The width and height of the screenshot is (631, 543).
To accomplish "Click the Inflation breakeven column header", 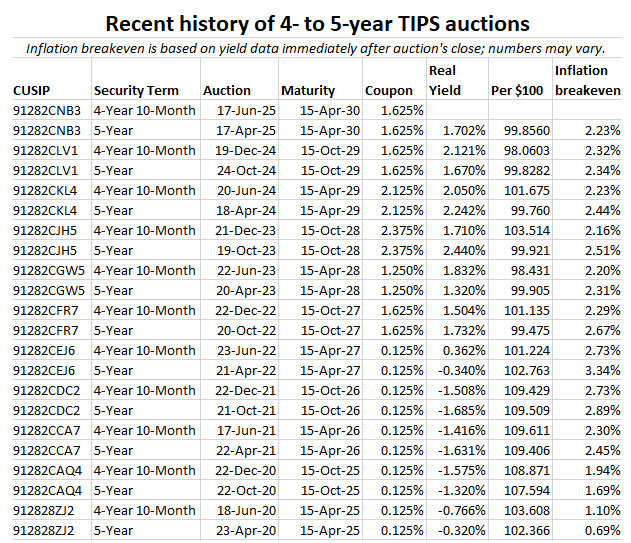I will (587, 80).
